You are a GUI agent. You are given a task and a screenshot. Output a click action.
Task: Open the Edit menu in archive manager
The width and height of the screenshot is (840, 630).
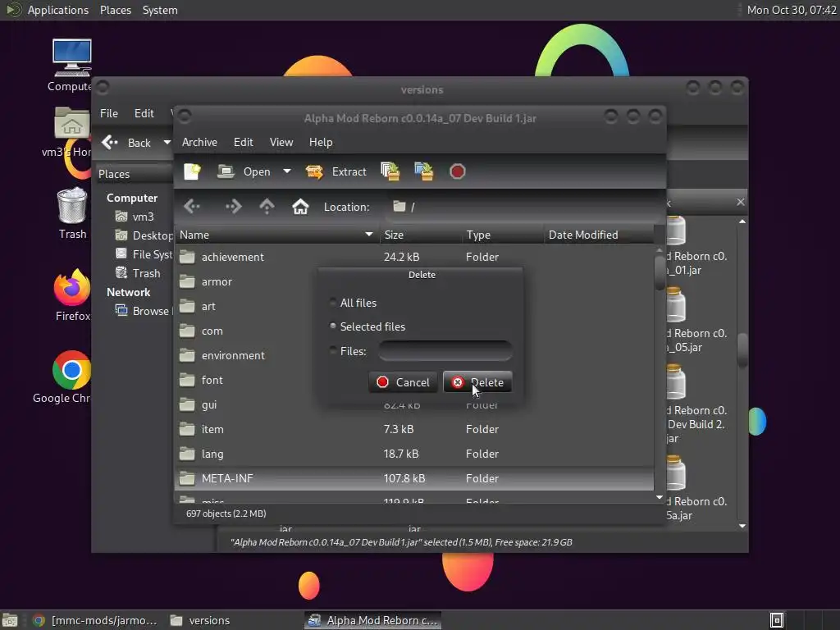[x=243, y=142]
